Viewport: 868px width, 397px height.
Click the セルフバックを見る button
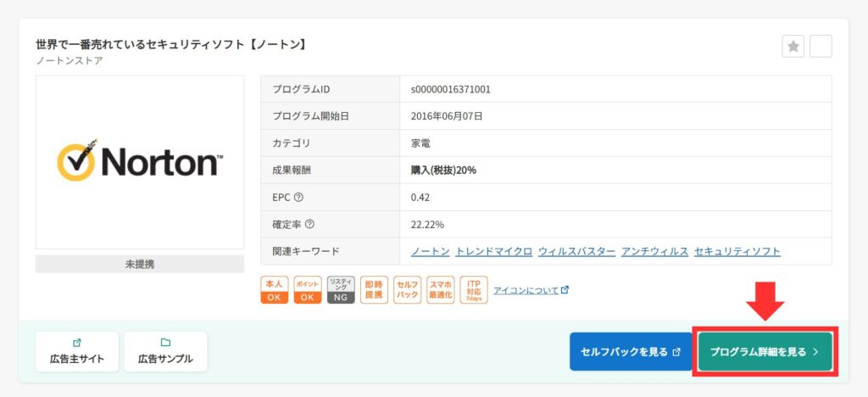[x=631, y=351]
